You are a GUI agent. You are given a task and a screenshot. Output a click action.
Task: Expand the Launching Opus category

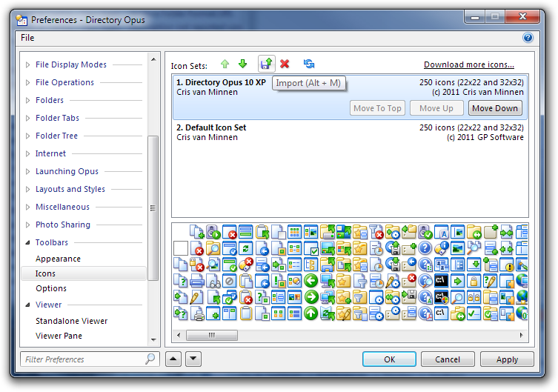click(27, 171)
